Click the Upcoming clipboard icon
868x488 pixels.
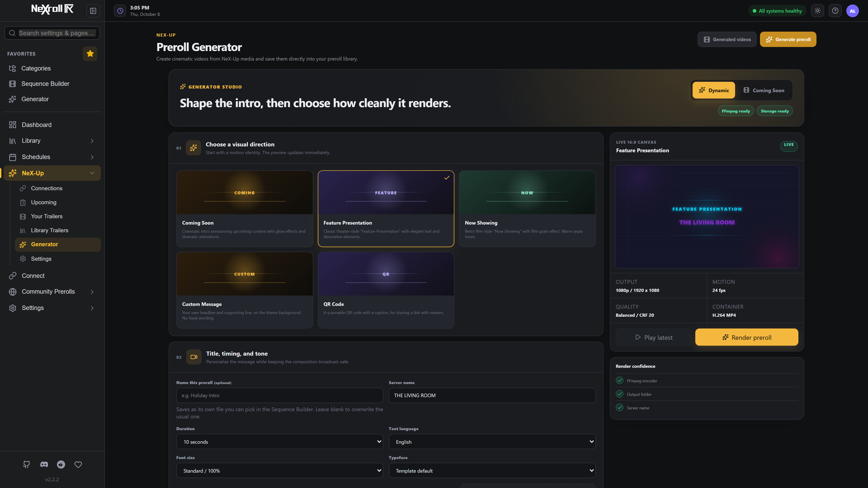23,202
